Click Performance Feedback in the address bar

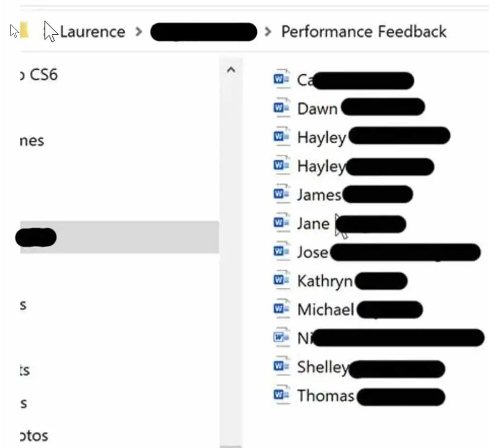363,32
